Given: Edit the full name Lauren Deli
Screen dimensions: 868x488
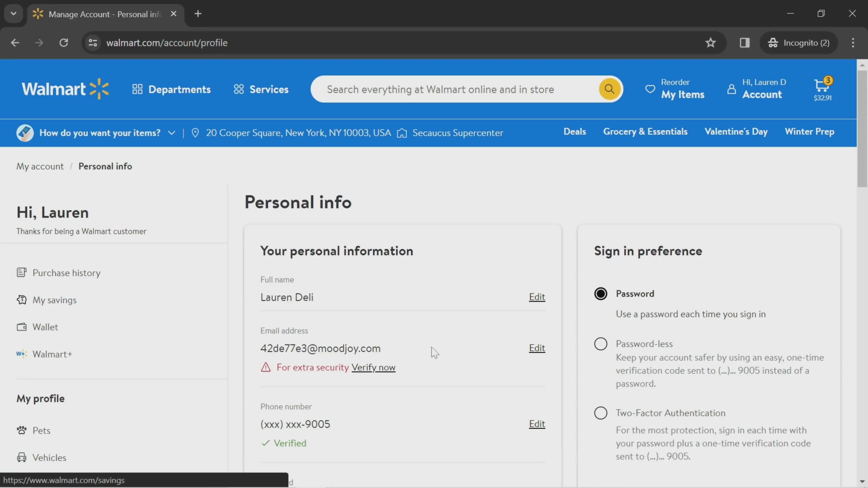Looking at the screenshot, I should (x=537, y=297).
